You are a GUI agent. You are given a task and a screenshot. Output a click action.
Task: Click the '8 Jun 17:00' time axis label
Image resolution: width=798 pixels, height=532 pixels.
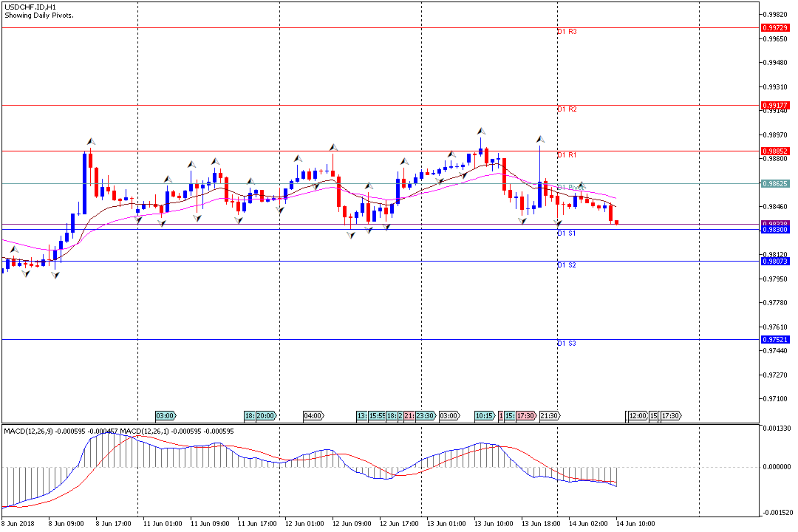click(114, 523)
